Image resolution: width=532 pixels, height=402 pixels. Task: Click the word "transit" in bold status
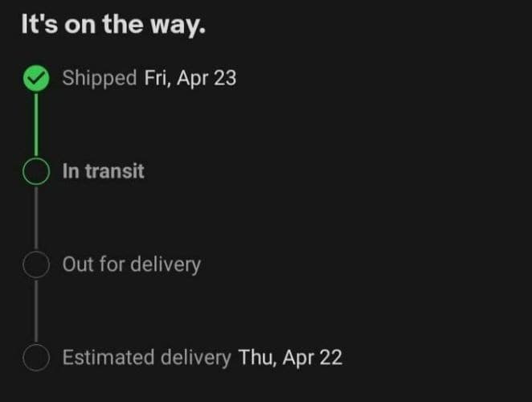click(115, 171)
